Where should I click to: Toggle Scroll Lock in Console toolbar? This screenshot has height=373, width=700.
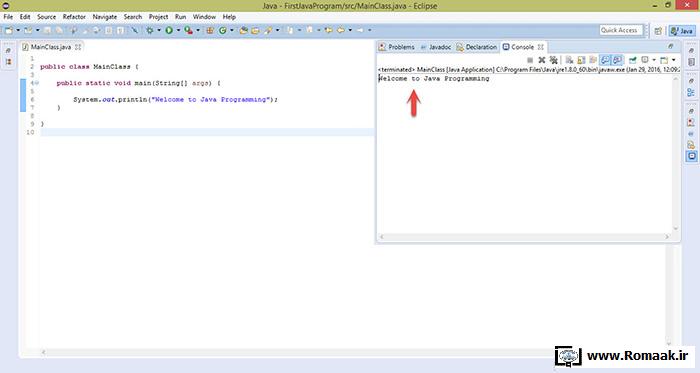pyautogui.click(x=581, y=60)
